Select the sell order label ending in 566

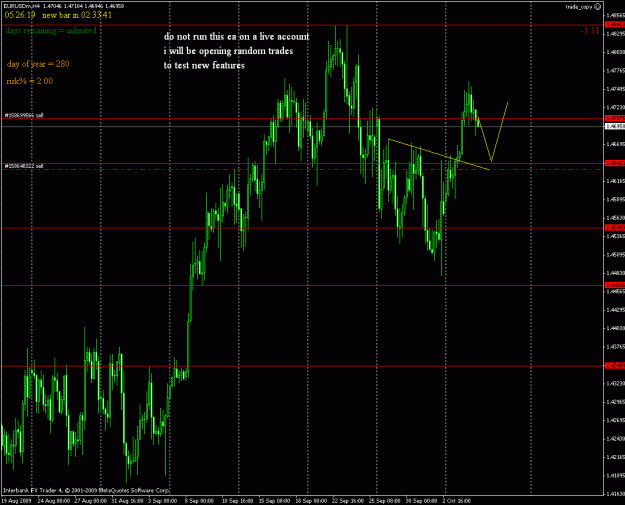24,115
